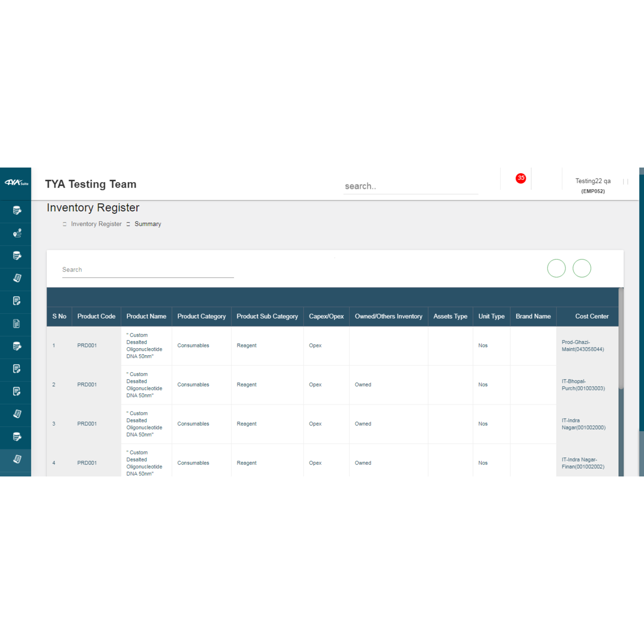Open the map pin route sidebar icon
This screenshot has height=644, width=644.
(17, 233)
